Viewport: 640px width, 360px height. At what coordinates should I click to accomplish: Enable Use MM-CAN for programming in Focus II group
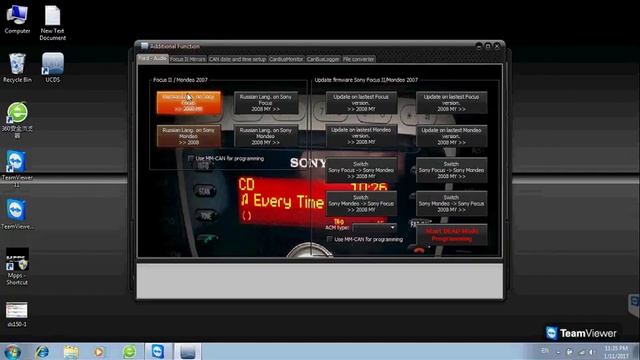tap(190, 158)
